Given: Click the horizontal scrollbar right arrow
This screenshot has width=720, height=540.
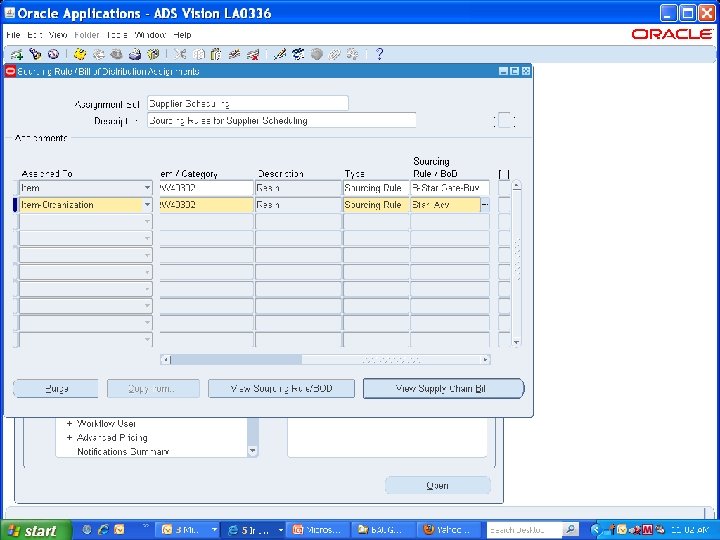Looking at the screenshot, I should click(485, 360).
